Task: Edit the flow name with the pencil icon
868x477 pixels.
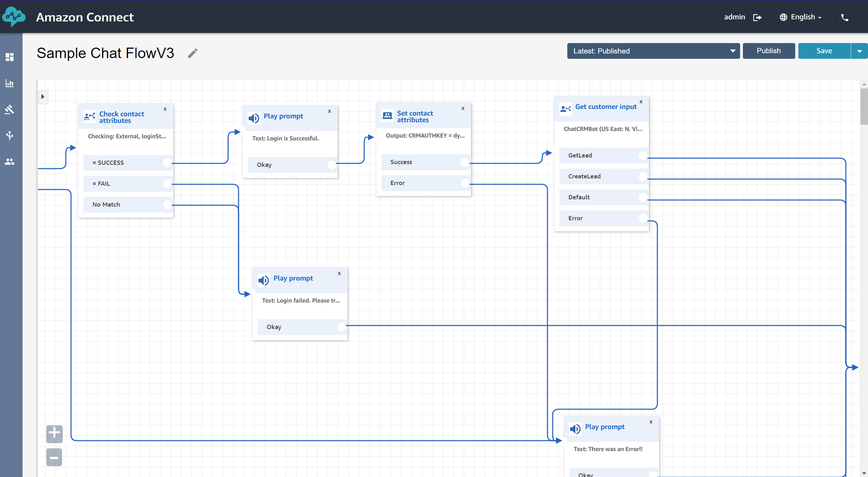Action: (x=193, y=53)
